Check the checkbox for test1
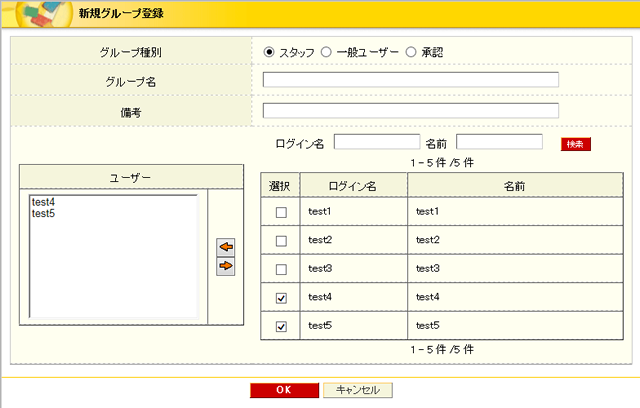The height and width of the screenshot is (408, 640). click(x=281, y=212)
